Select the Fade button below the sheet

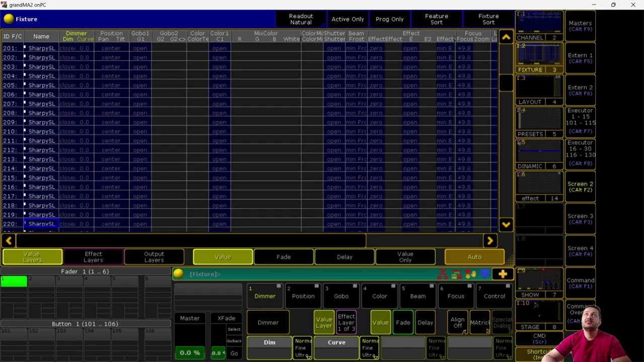coord(284,257)
